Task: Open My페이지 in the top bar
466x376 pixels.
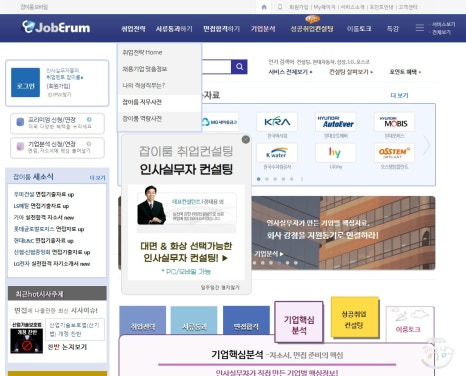Action: pyautogui.click(x=324, y=7)
